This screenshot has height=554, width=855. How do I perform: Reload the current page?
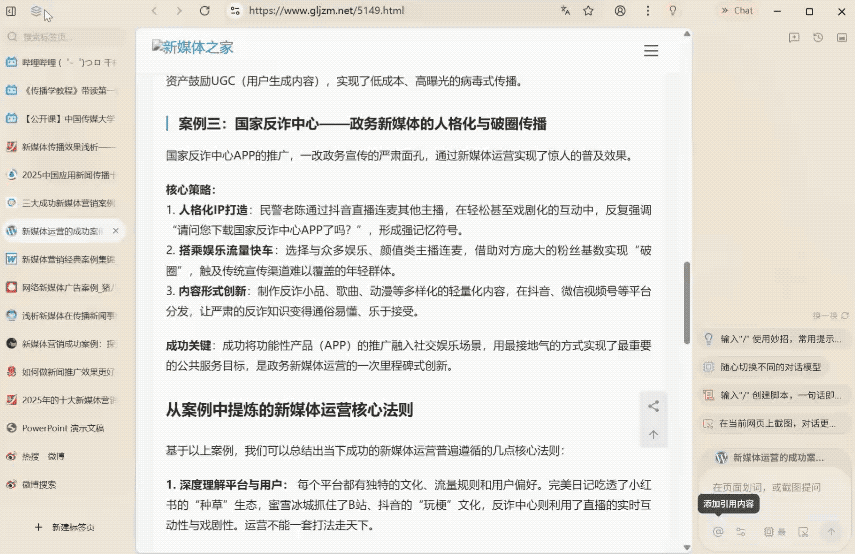pos(204,11)
